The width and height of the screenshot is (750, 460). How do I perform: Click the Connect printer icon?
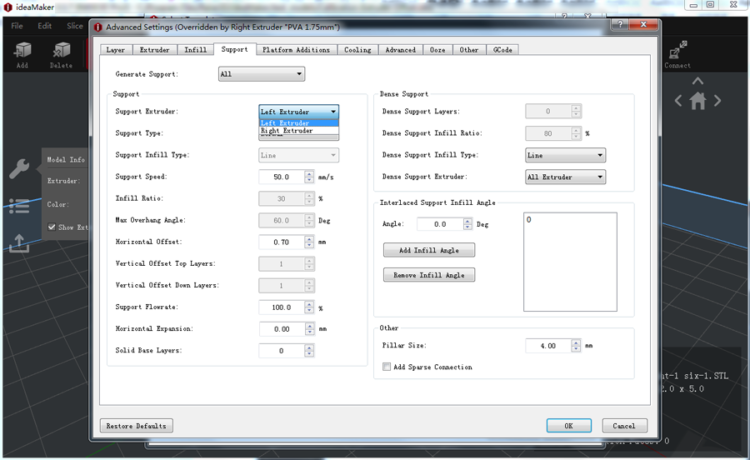tap(678, 49)
